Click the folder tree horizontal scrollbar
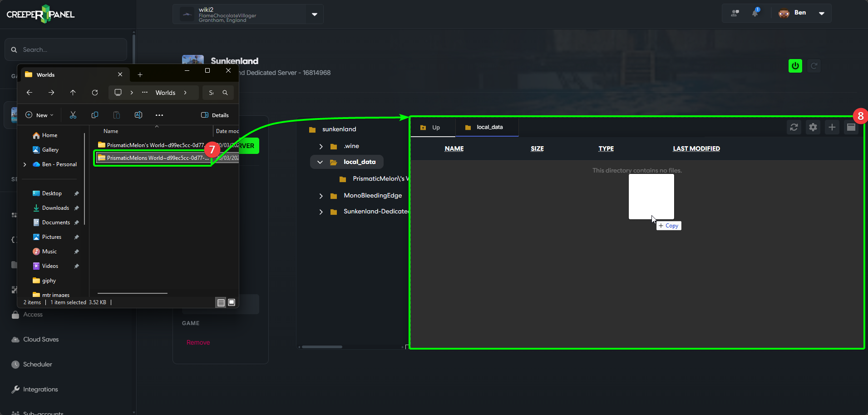Screen dimensions: 868x415 pos(322,347)
